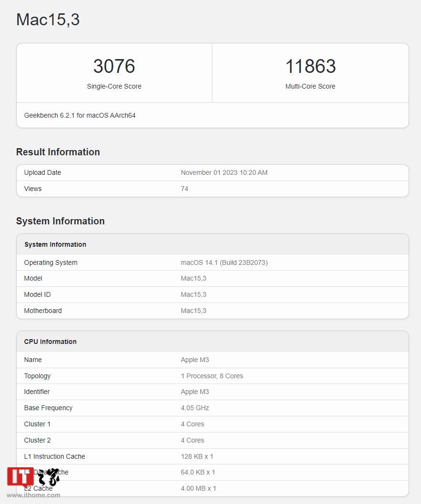The image size is (421, 504).
Task: Select the cache value "64.0 KB x 1"
Action: click(x=198, y=472)
